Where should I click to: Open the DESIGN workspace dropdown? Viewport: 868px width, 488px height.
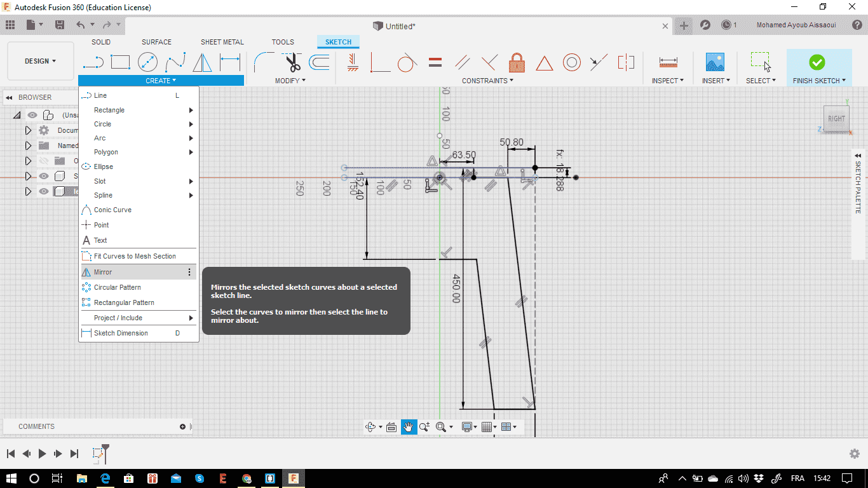[x=40, y=61]
